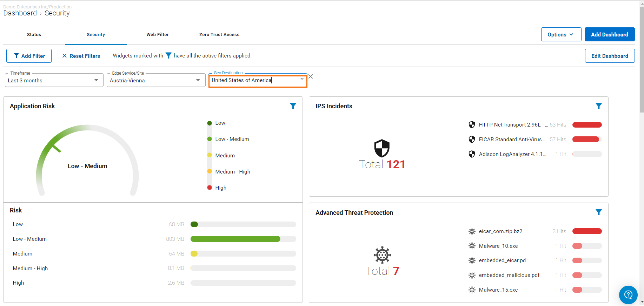Click the Malware_10.exe entry text
This screenshot has width=644, height=306.
point(498,246)
